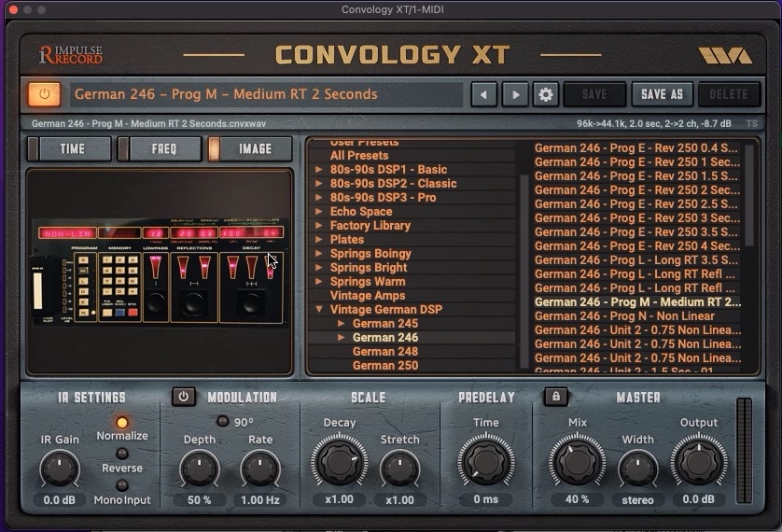This screenshot has width=782, height=532.
Task: Click the Impulse Record logo
Action: pos(71,56)
